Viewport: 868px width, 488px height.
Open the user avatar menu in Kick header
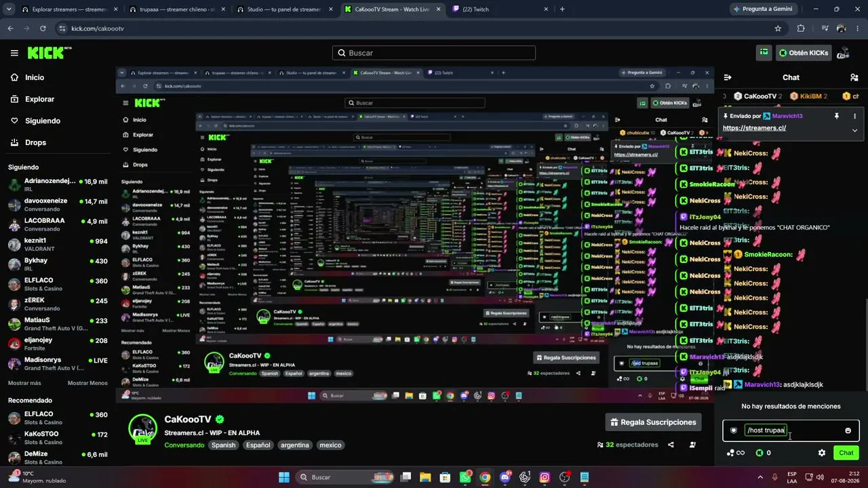(x=844, y=53)
